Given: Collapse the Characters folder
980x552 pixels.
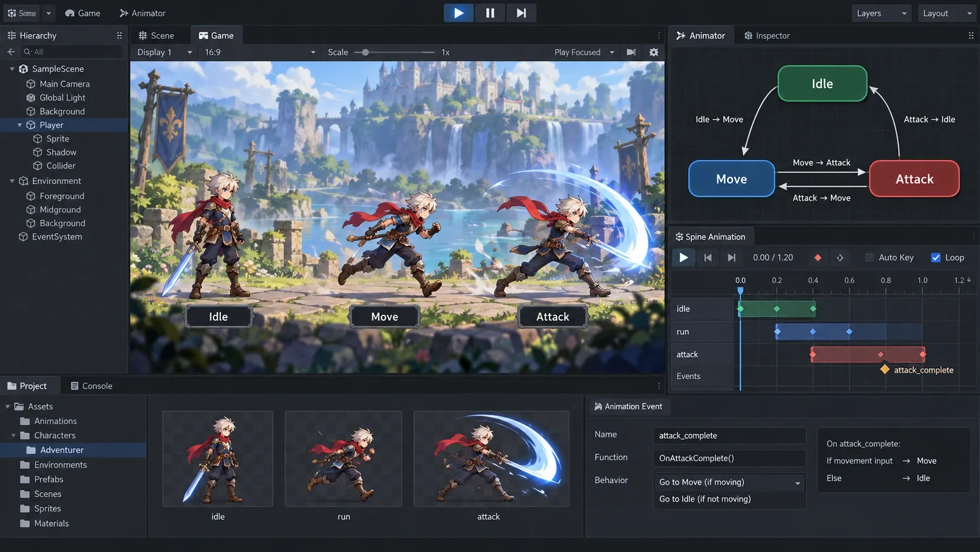Looking at the screenshot, I should pyautogui.click(x=13, y=435).
